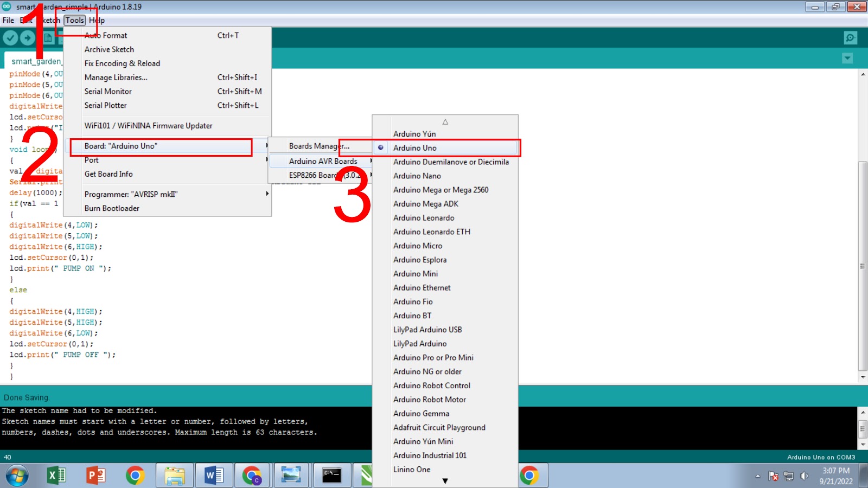Viewport: 868px width, 488px height.
Task: Select Arduino Mega or Mega 2560
Action: point(445,190)
